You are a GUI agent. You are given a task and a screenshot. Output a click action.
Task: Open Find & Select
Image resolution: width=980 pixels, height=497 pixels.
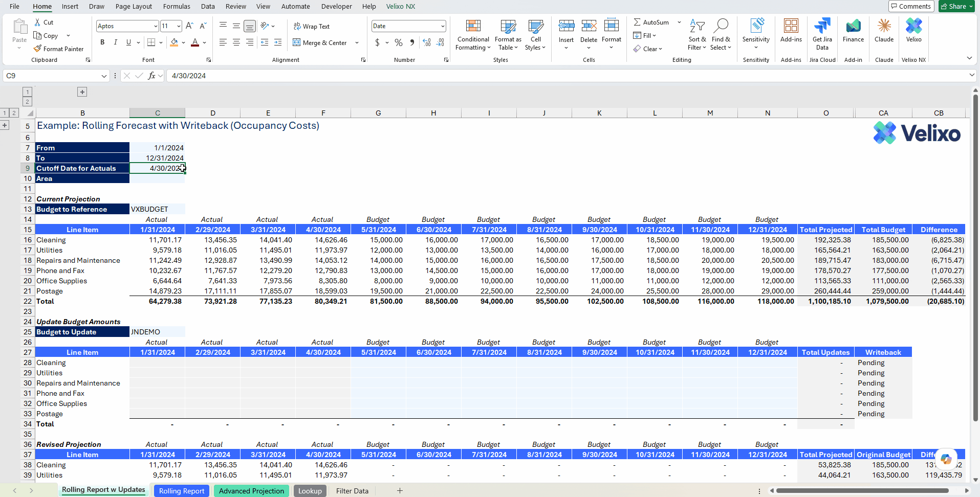[721, 35]
